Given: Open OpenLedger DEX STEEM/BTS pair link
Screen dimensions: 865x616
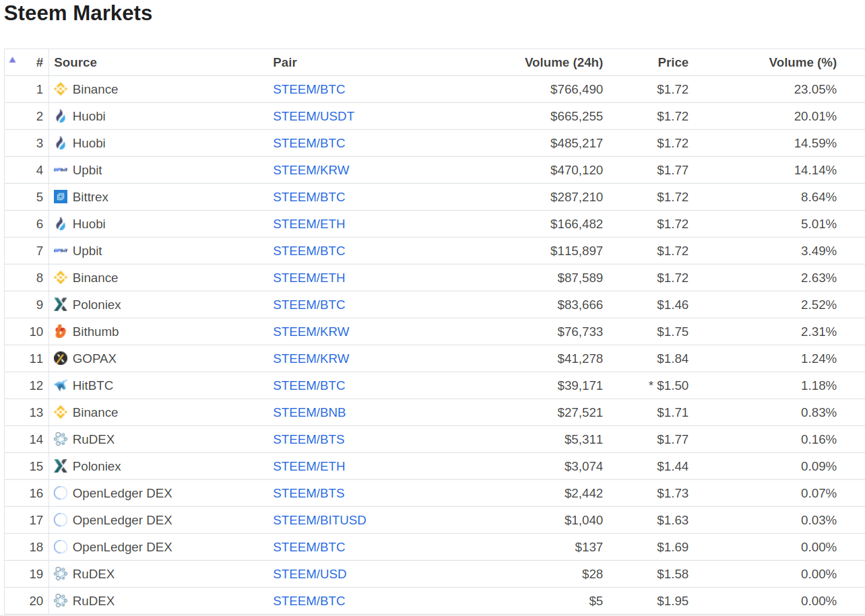Looking at the screenshot, I should pyautogui.click(x=309, y=493).
